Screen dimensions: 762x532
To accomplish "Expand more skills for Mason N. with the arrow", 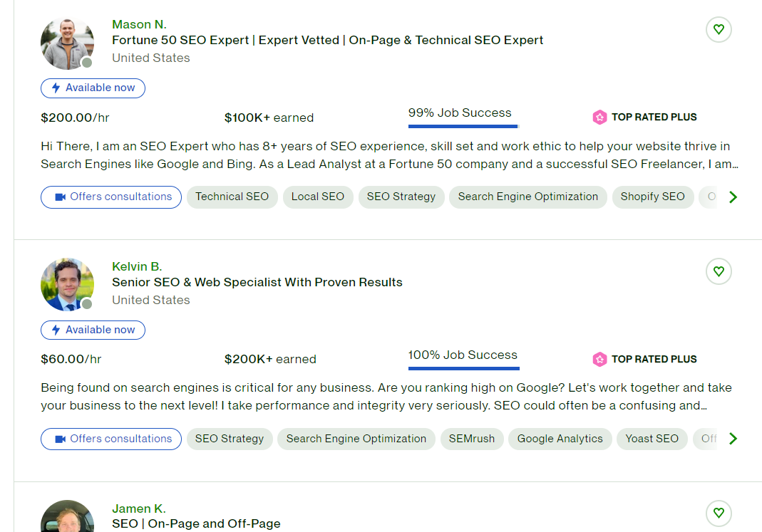I will coord(733,197).
